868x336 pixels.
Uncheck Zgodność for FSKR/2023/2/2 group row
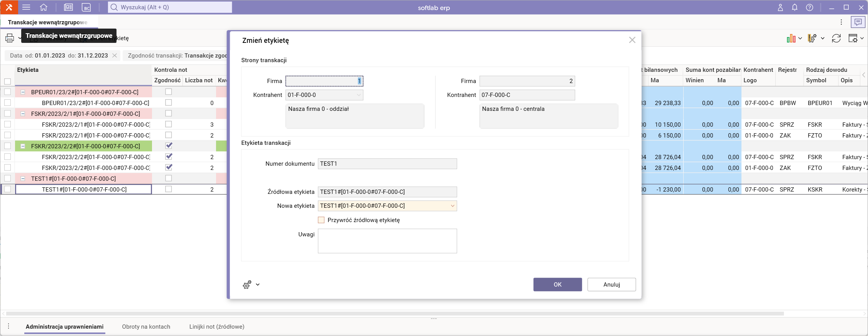pos(169,146)
